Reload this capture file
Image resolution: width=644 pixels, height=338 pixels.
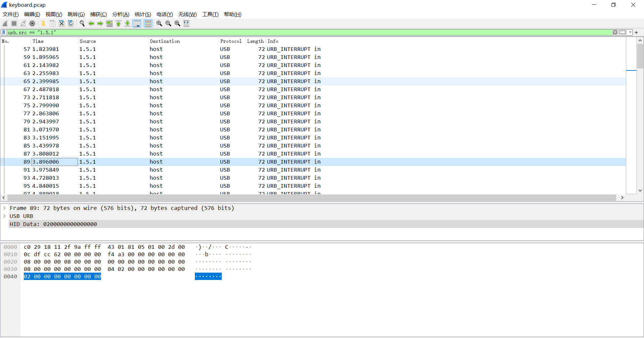pos(70,23)
